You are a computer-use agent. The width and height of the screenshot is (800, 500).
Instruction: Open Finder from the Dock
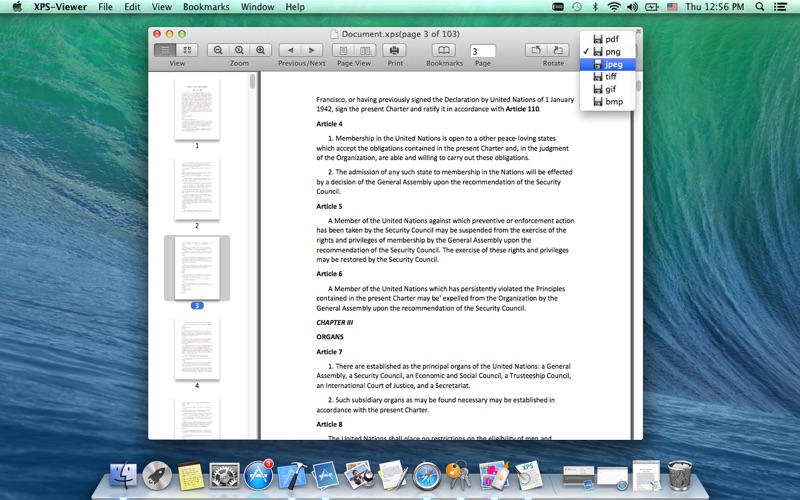tap(123, 476)
